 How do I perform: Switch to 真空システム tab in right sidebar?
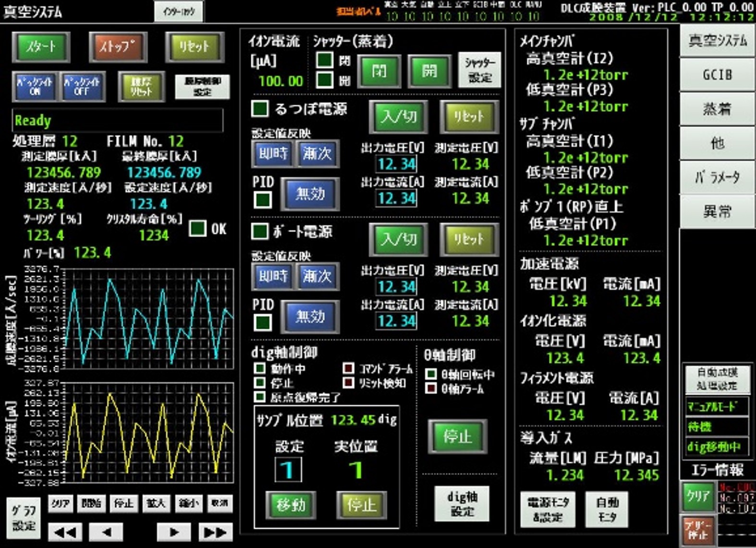(717, 40)
